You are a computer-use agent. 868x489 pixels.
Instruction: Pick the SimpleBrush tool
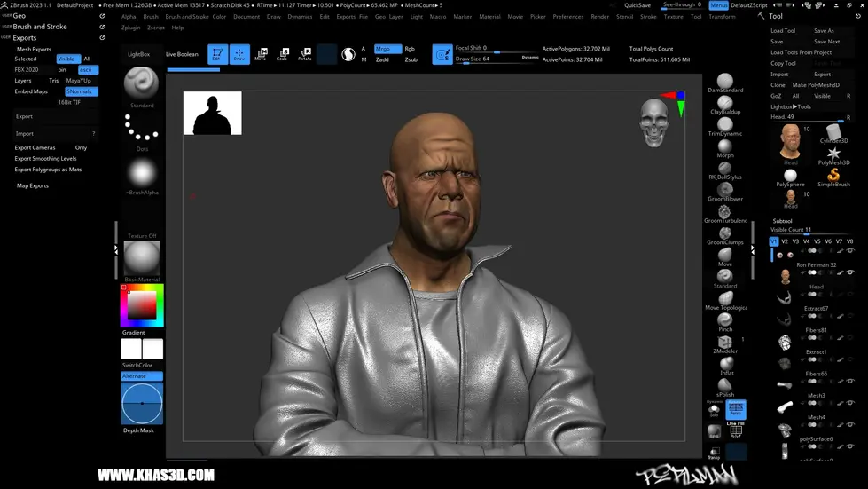pos(833,177)
